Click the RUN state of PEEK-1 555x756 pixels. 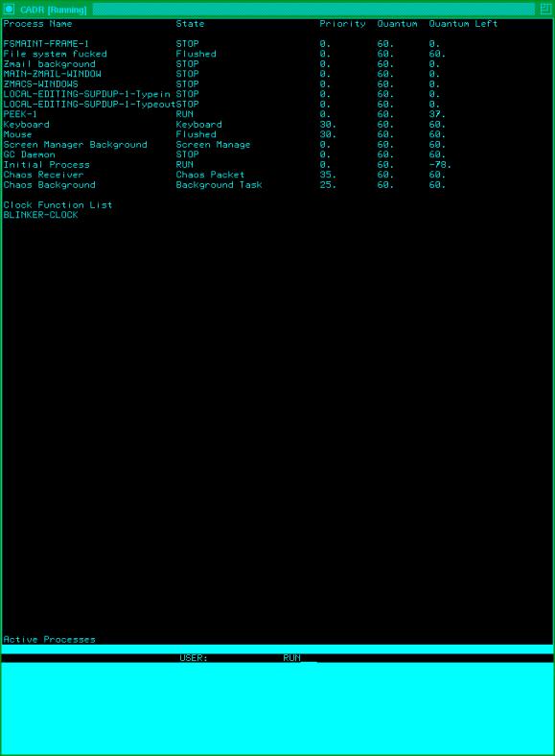[x=184, y=114]
